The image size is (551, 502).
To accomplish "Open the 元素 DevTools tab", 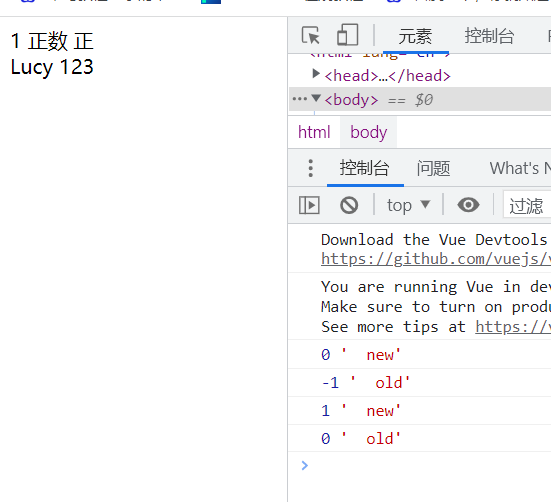I will [415, 36].
